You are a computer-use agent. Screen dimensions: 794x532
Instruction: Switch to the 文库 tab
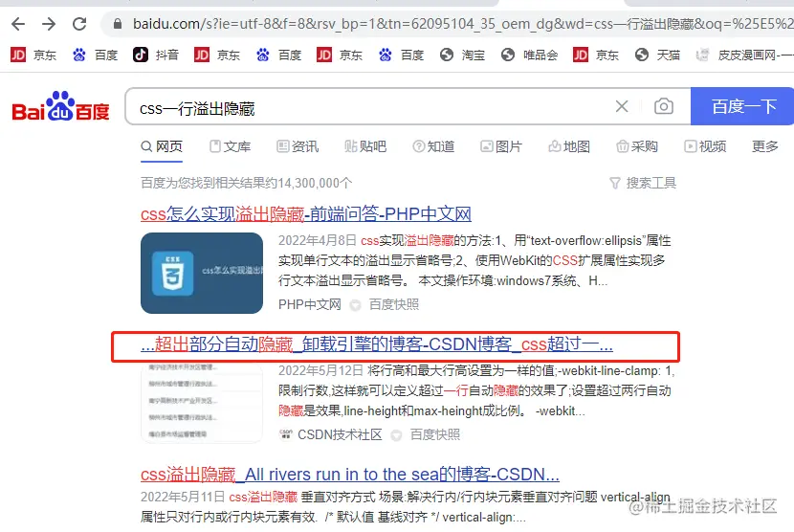tap(231, 146)
